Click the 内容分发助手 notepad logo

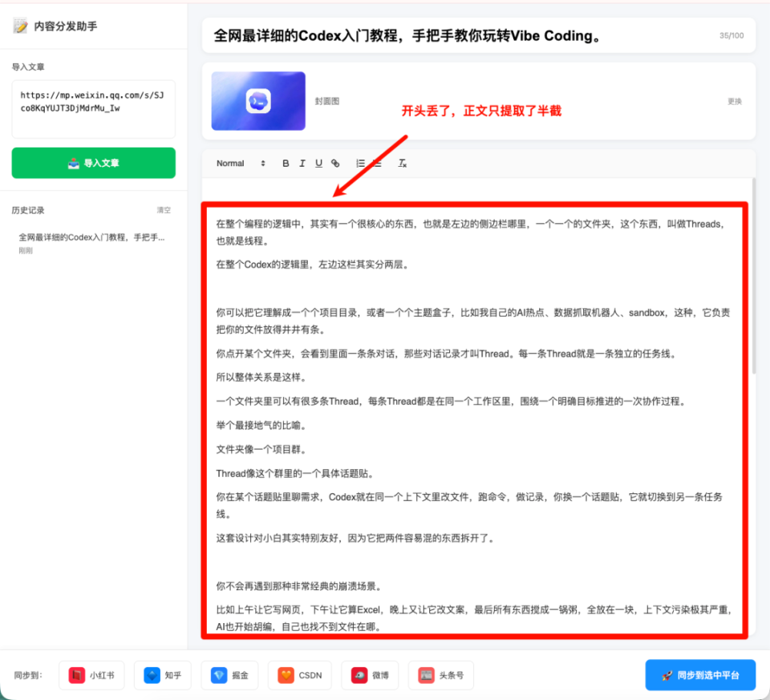pos(22,24)
